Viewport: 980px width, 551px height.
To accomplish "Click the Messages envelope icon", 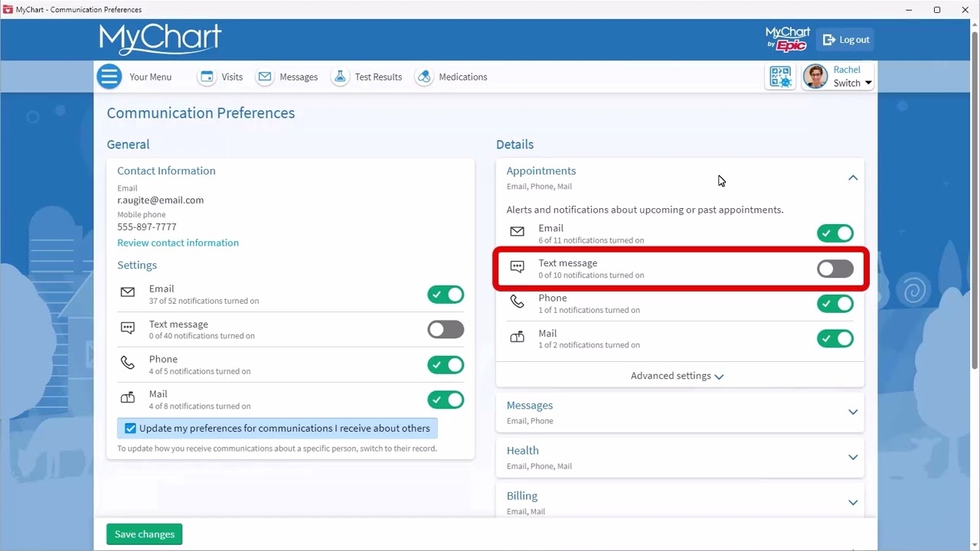I will click(x=265, y=77).
